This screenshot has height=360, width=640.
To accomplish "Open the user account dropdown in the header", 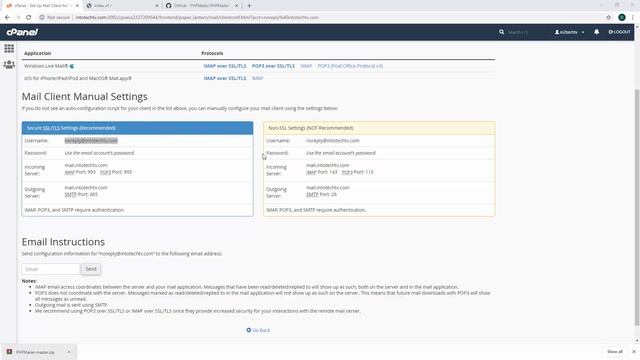I will pos(569,32).
